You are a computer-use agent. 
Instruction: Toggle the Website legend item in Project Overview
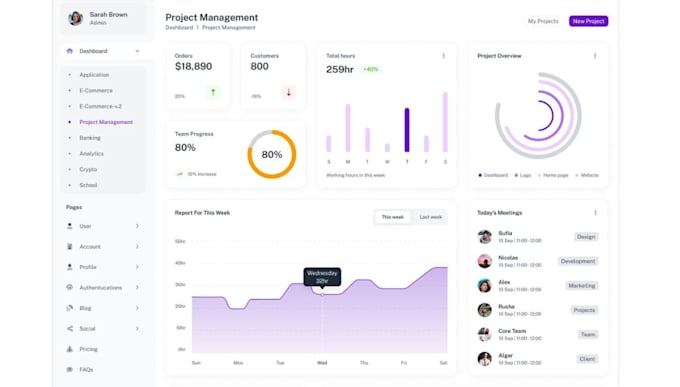tap(587, 175)
